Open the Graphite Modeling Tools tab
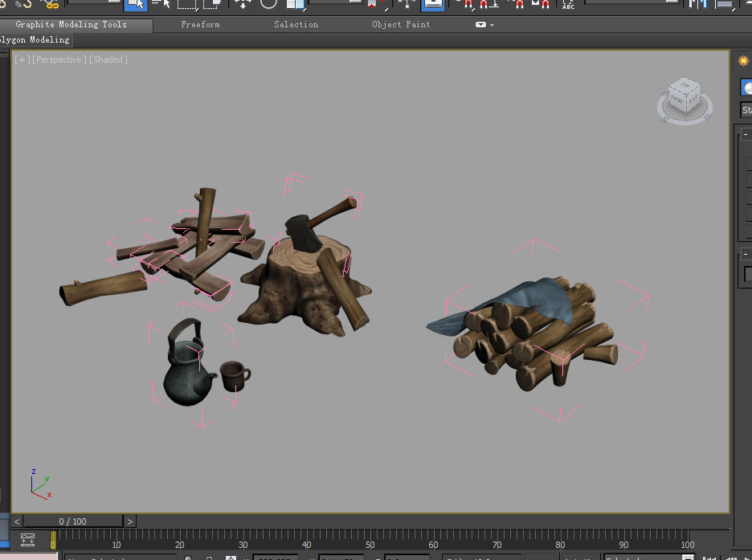The width and height of the screenshot is (752, 560). pos(71,24)
